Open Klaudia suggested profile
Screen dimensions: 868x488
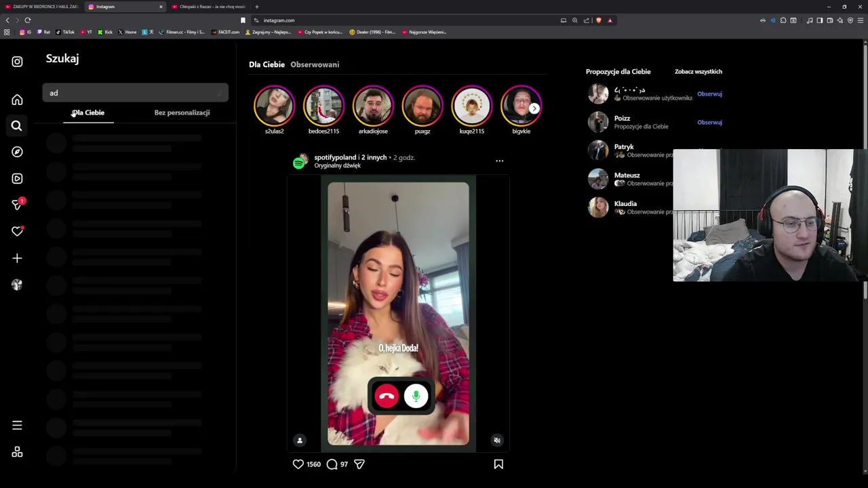tap(625, 204)
